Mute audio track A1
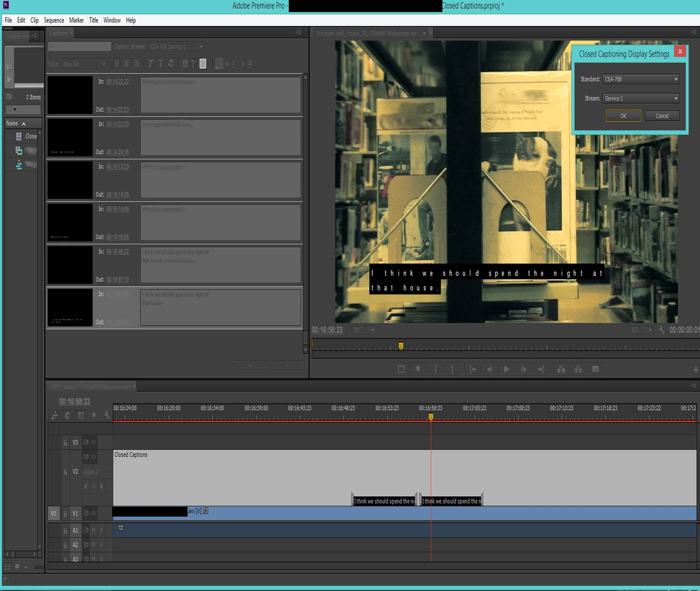 click(x=94, y=530)
